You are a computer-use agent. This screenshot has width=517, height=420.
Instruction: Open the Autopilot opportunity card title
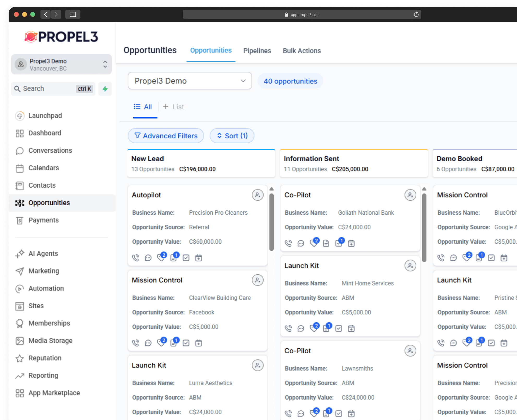(146, 195)
